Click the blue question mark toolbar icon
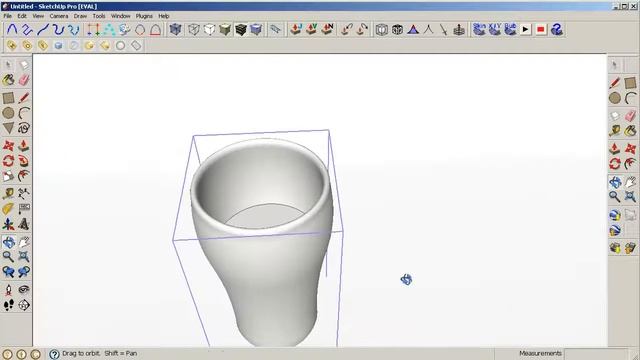This screenshot has height=360, width=640. (x=557, y=29)
